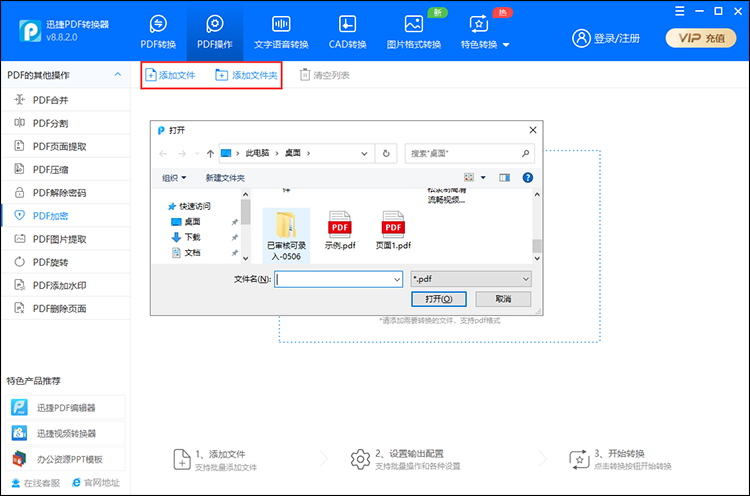Choose PDF加密 option
This screenshot has width=750, height=496.
click(66, 216)
